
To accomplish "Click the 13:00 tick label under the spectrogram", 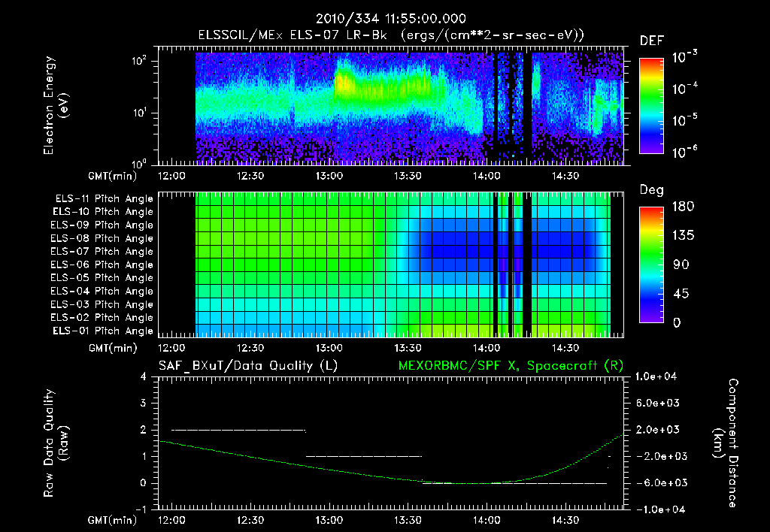I will tap(329, 176).
